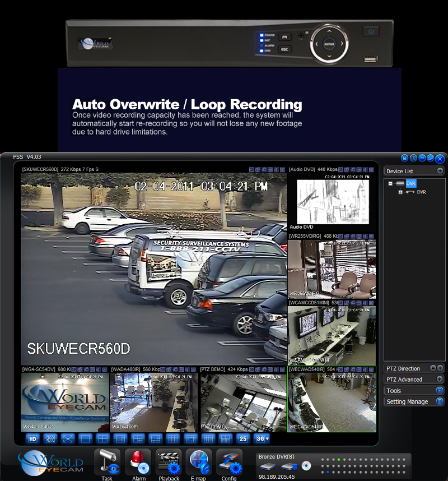448x481 pixels.
Task: Select the WADA480IR camera feed
Action: tap(154, 402)
